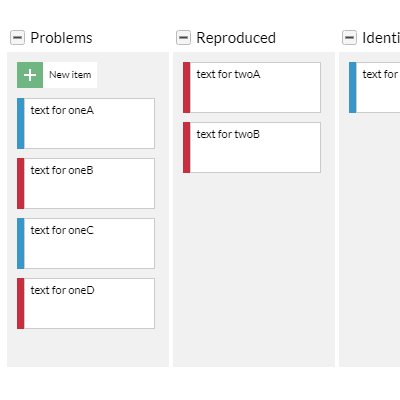Click the blue stripe on oneA card
This screenshot has width=400, height=400.
pyautogui.click(x=21, y=123)
